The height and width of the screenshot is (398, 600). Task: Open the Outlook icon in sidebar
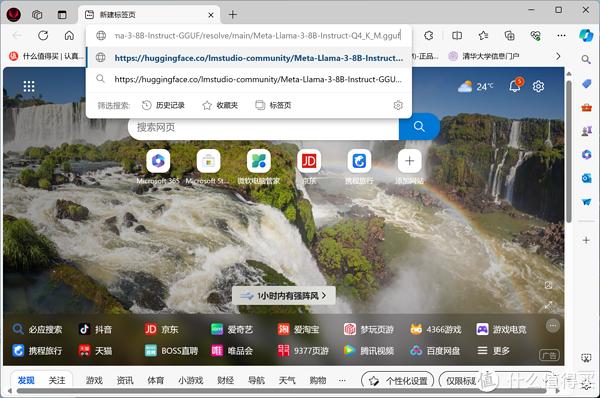click(586, 178)
